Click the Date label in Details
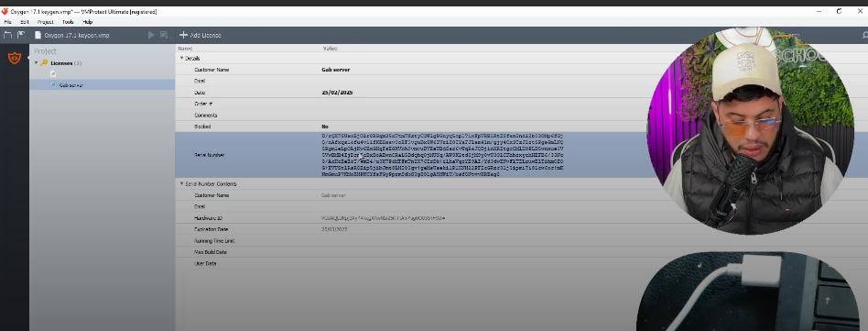 tap(200, 93)
